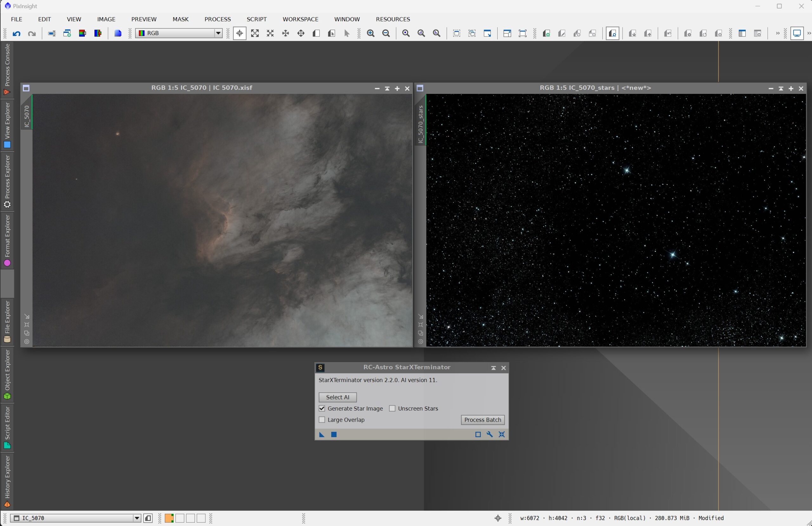The height and width of the screenshot is (526, 812).
Task: Click the IC_5070 window blue title icon
Action: 26,89
